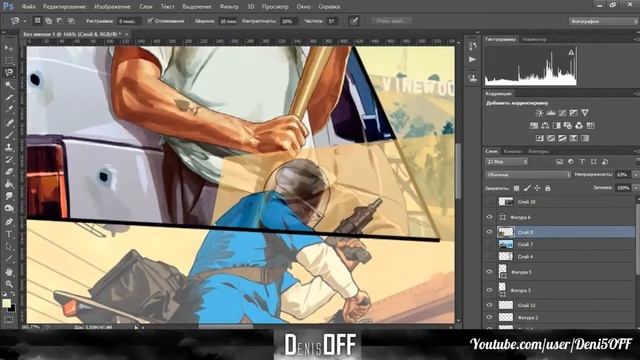This screenshot has height=360, width=640.
Task: Hide the Фигура 5 layer
Action: click(x=489, y=272)
